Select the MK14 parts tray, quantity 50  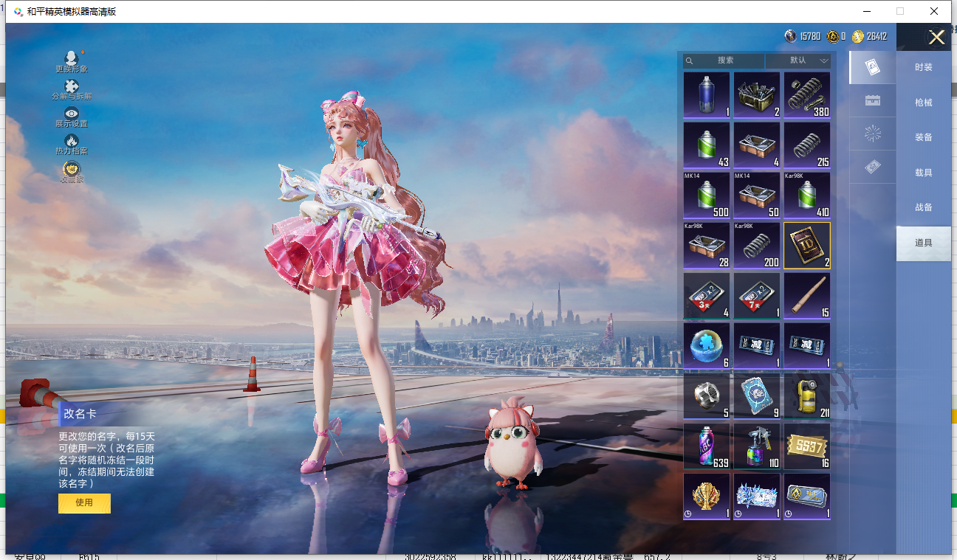point(757,196)
